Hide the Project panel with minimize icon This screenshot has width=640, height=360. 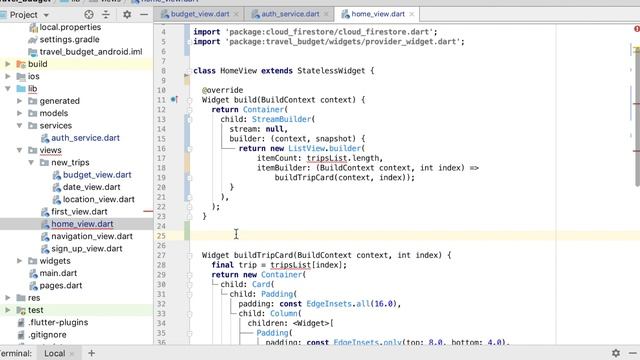[144, 15]
